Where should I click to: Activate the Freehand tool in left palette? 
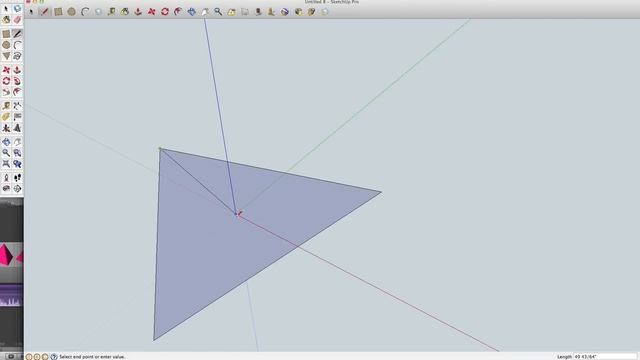tap(17, 56)
